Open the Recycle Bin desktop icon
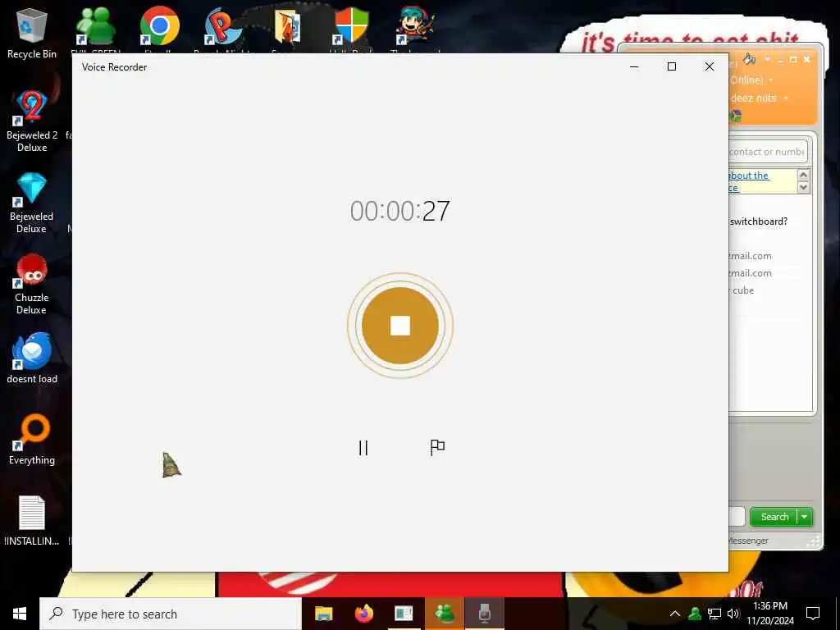 coord(32,32)
